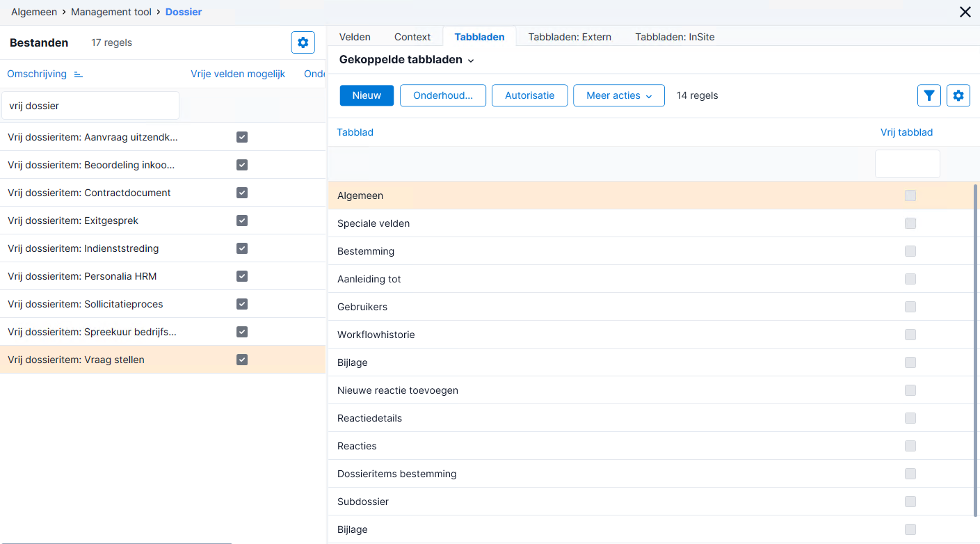Click the filter funnel icon

[x=929, y=95]
